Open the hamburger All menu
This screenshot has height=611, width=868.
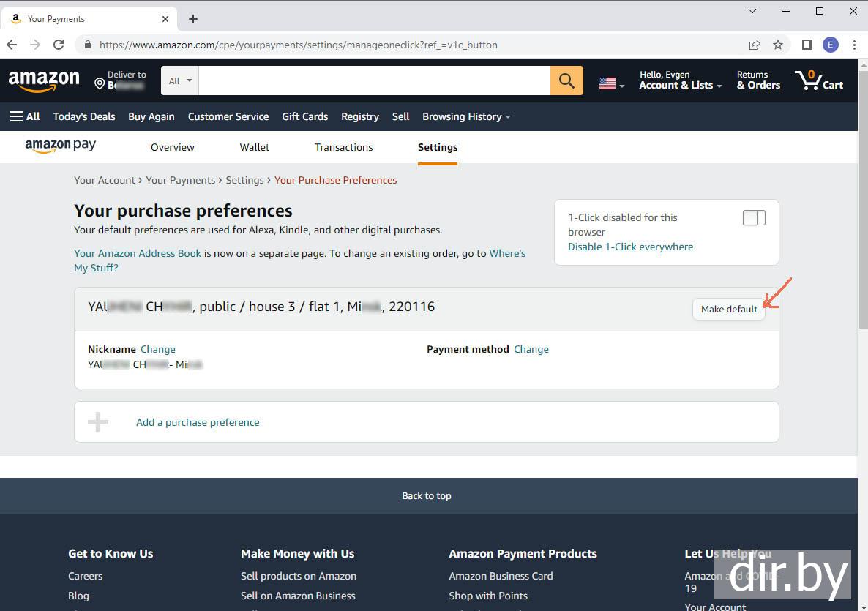click(x=25, y=116)
